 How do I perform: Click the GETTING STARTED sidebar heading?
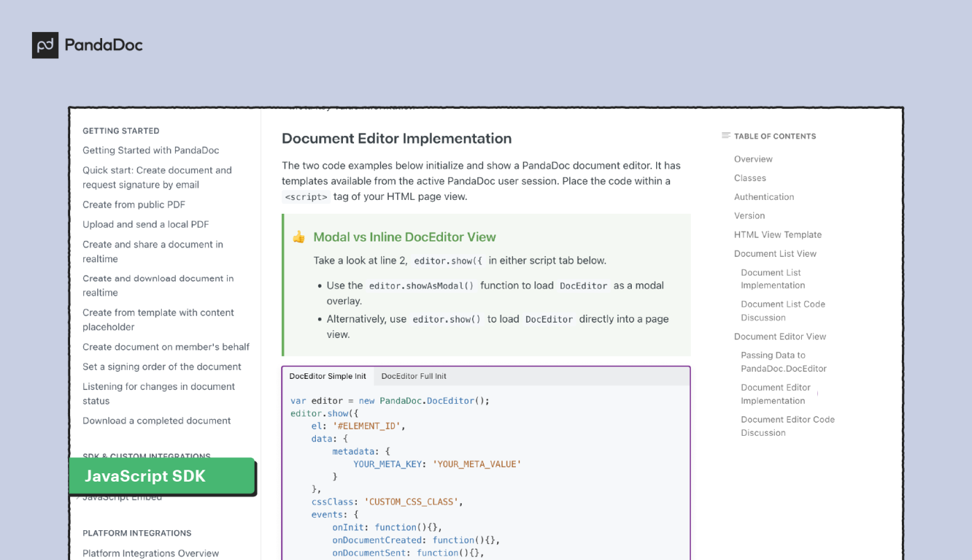(121, 131)
